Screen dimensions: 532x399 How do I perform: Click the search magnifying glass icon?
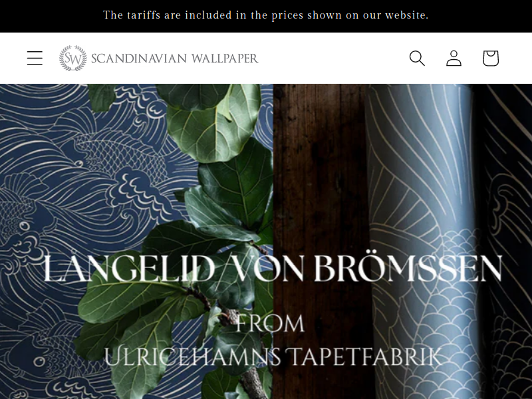click(x=417, y=58)
